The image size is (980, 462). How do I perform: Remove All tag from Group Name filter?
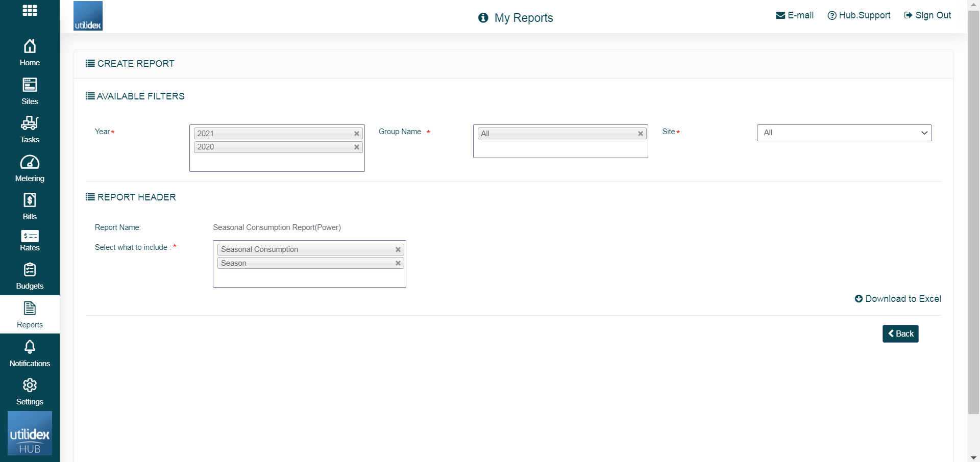(x=640, y=134)
